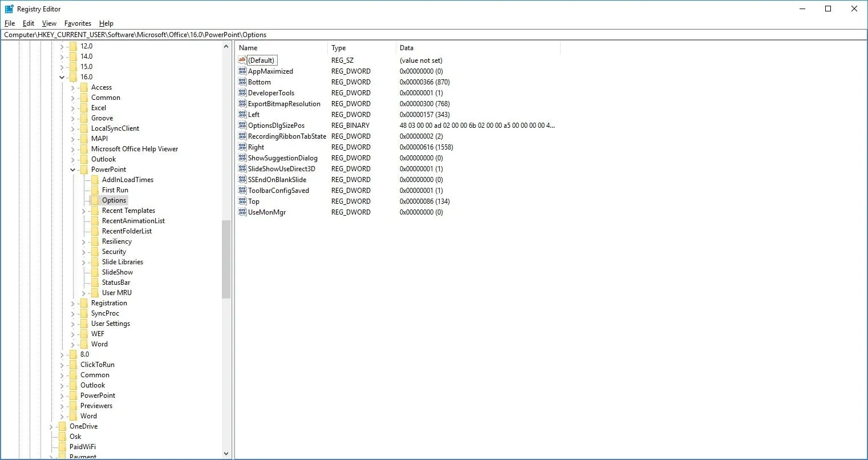Click the binary icon beside OptionsDlgSizePos
Viewport: 868px width, 460px height.
pyautogui.click(x=242, y=126)
